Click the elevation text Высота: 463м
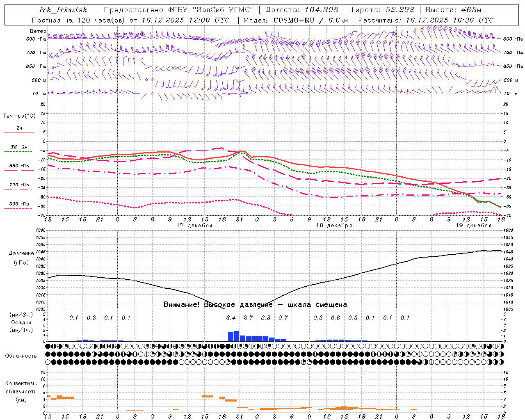Image resolution: width=525 pixels, height=420 pixels. pos(453,10)
